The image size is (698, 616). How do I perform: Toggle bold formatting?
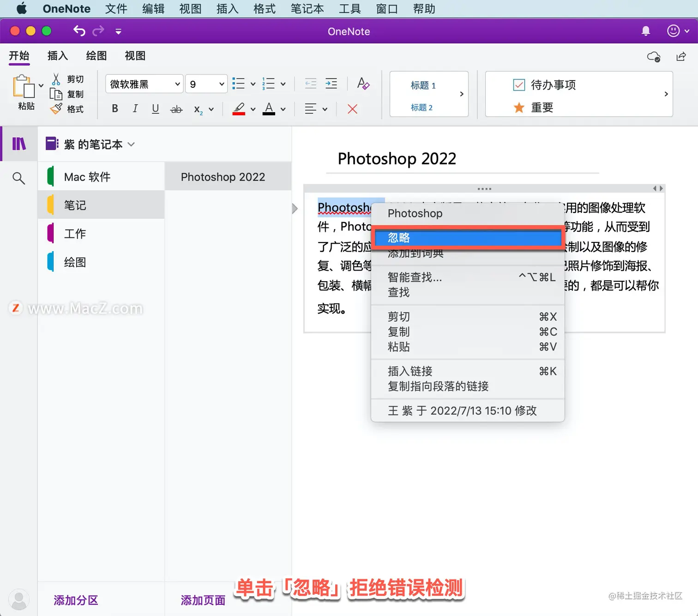click(115, 109)
